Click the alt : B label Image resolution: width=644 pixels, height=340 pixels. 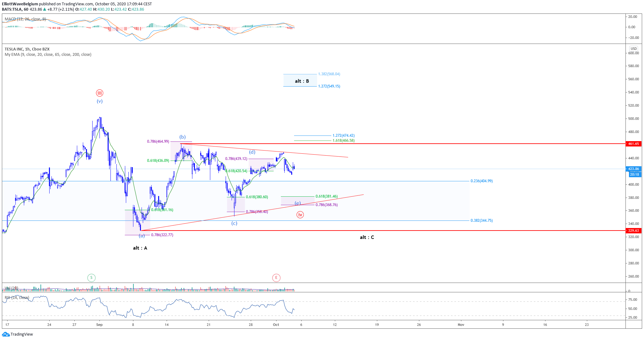coord(302,81)
